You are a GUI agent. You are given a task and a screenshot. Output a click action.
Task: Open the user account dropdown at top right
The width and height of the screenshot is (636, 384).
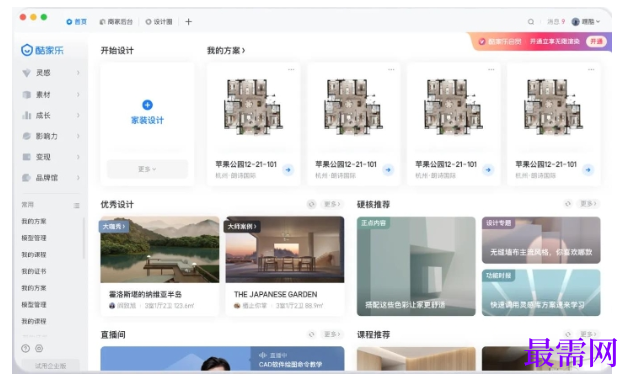coord(586,21)
